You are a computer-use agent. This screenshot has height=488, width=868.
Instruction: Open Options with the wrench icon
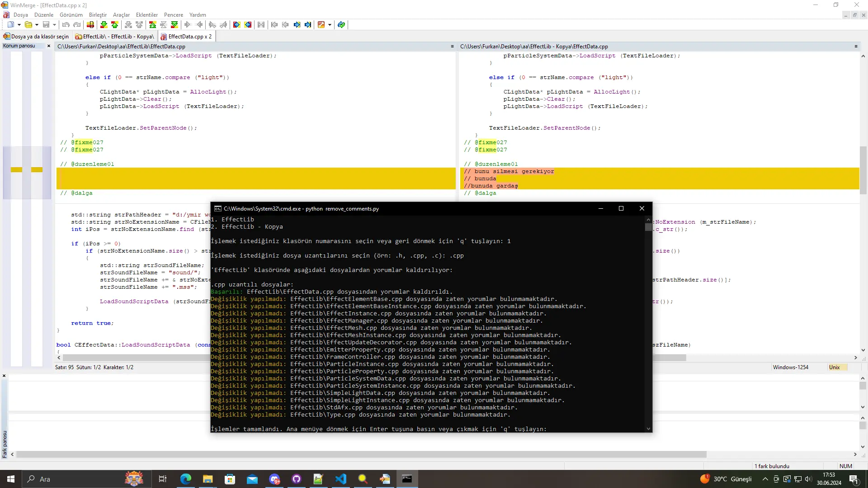pos(321,25)
